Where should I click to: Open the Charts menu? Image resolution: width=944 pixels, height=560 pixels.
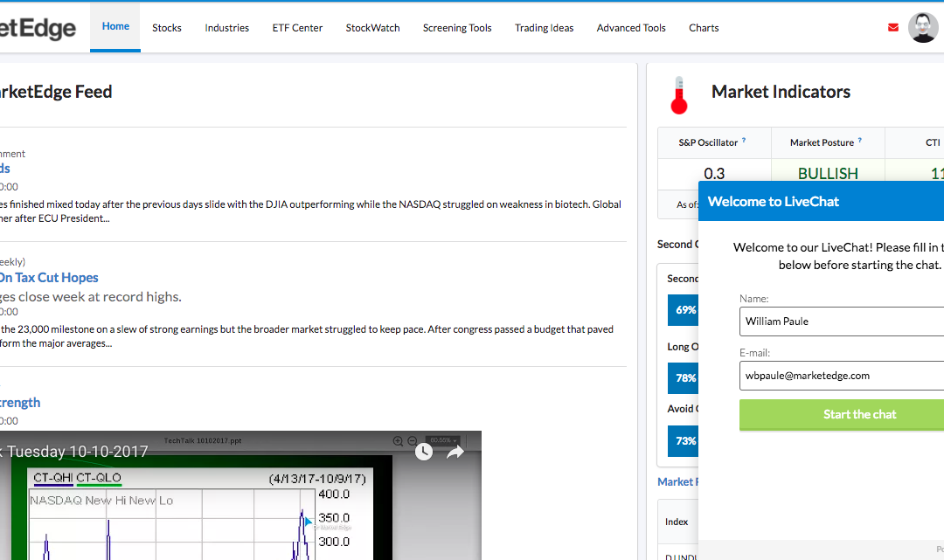[704, 28]
